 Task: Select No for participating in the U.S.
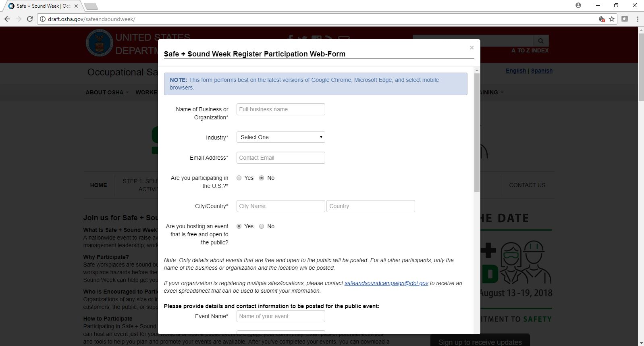tap(262, 178)
